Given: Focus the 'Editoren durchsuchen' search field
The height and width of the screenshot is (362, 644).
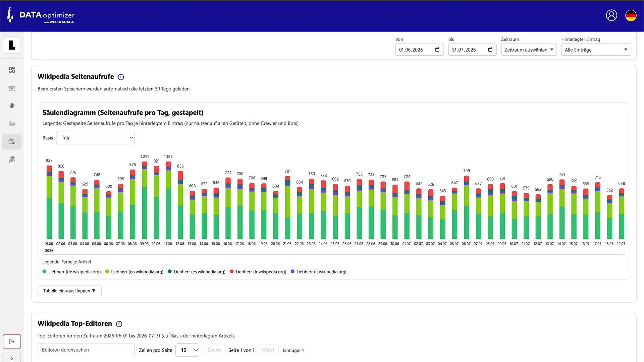Looking at the screenshot, I should pyautogui.click(x=86, y=350).
